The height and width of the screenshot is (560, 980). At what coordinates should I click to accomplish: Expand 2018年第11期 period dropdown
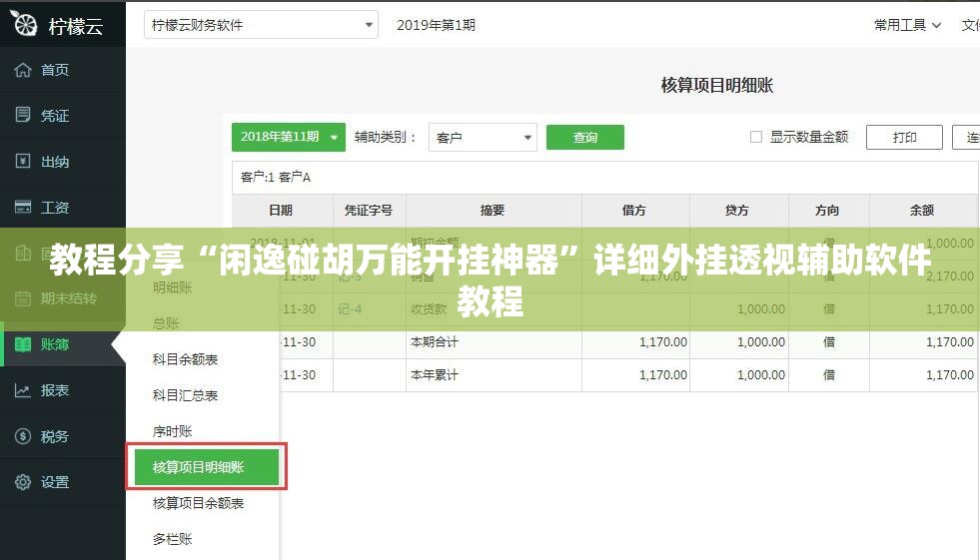[288, 137]
